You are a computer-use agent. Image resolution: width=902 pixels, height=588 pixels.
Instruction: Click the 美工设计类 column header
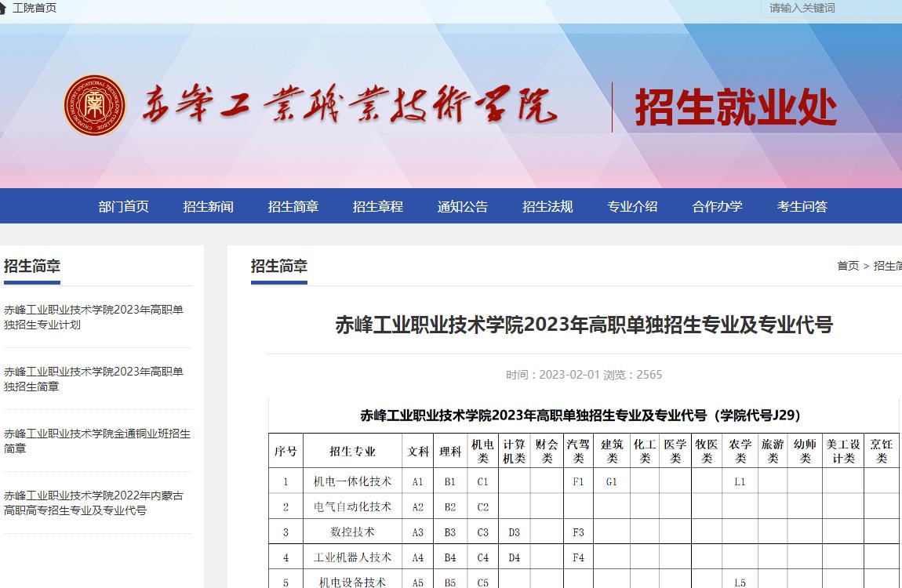pos(842,452)
